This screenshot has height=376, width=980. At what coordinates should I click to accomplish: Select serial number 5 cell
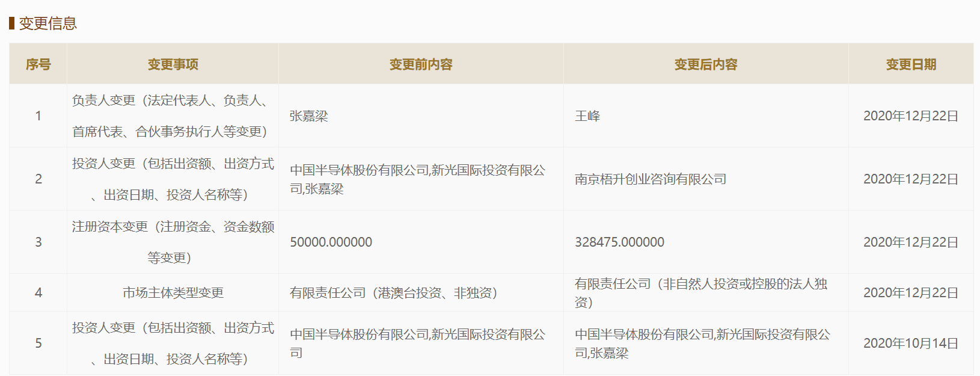pyautogui.click(x=38, y=344)
